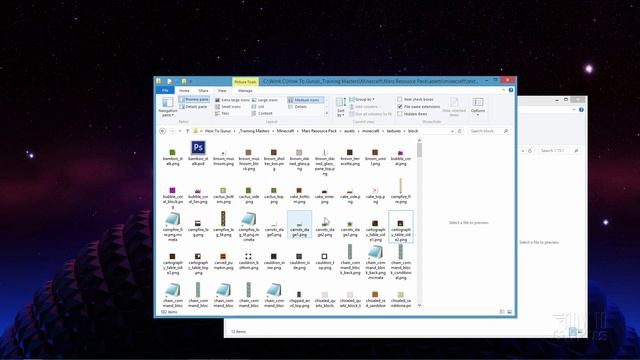This screenshot has width=640, height=360.
Task: Open the address bar history dropdown
Action: 452,131
